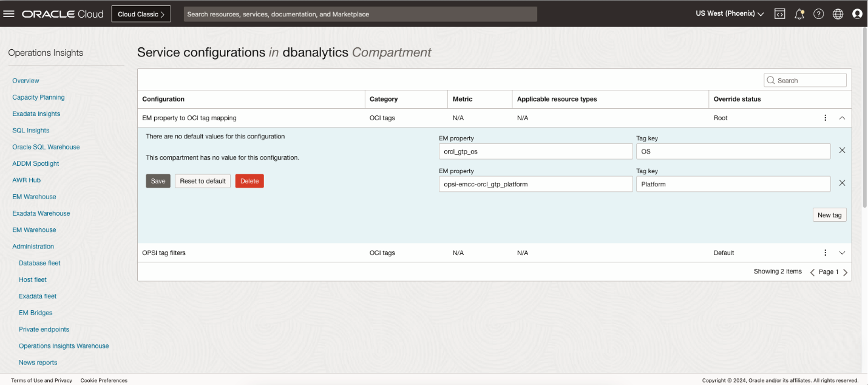Screen dimensions: 868x385
Task: Edit the OS tag key field
Action: [x=733, y=151]
